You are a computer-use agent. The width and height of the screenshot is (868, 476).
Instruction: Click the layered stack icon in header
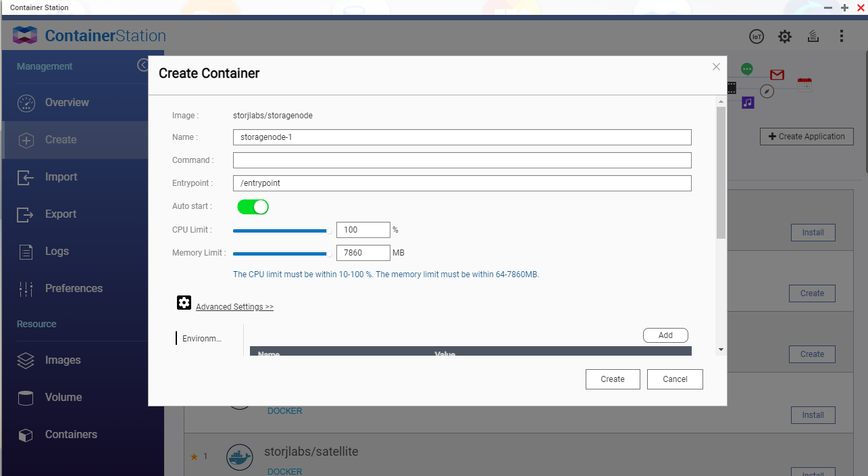[813, 37]
